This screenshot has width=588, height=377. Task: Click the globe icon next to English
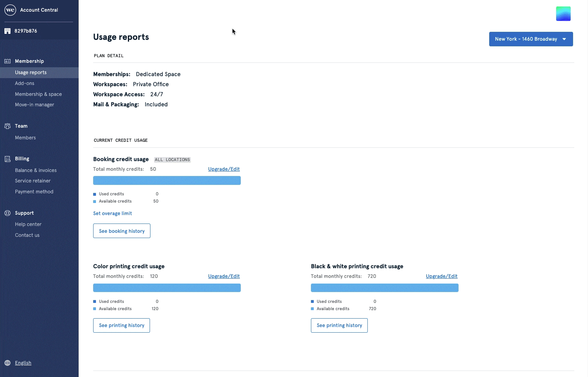[8, 362]
